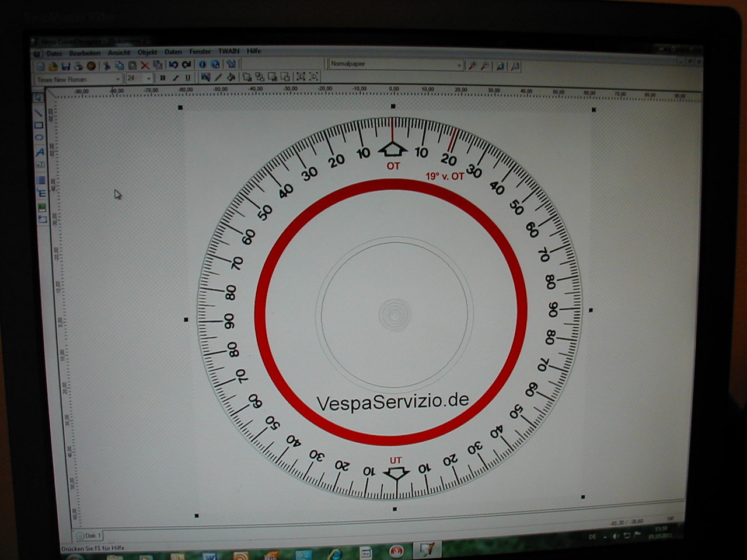The width and height of the screenshot is (747, 560).
Task: Toggle underline formatting
Action: (x=187, y=78)
